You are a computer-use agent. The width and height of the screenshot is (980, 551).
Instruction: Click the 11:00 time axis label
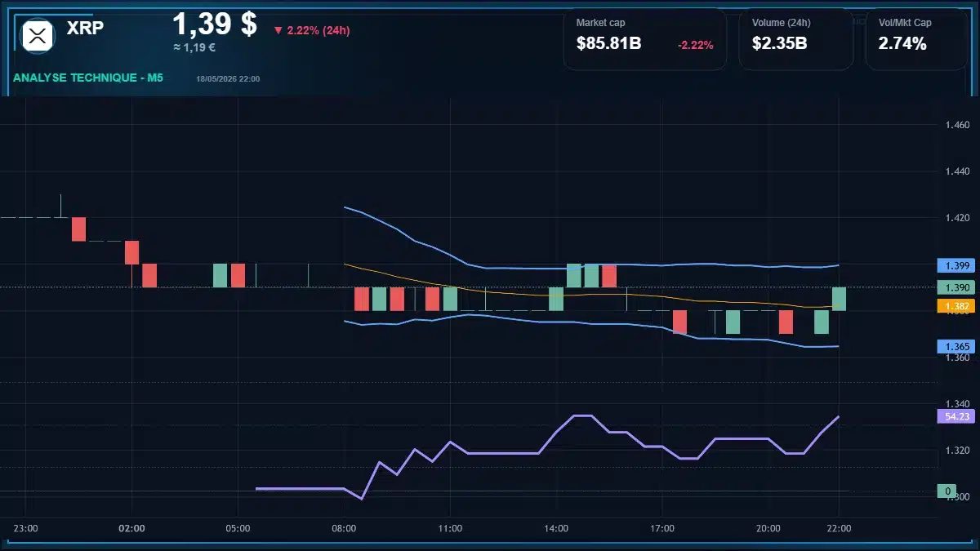click(x=450, y=528)
